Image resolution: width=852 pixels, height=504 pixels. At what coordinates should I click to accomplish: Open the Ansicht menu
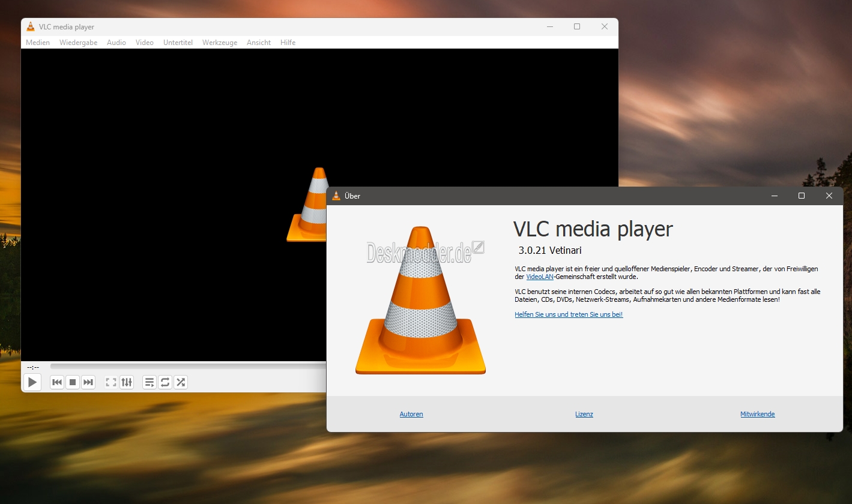259,43
